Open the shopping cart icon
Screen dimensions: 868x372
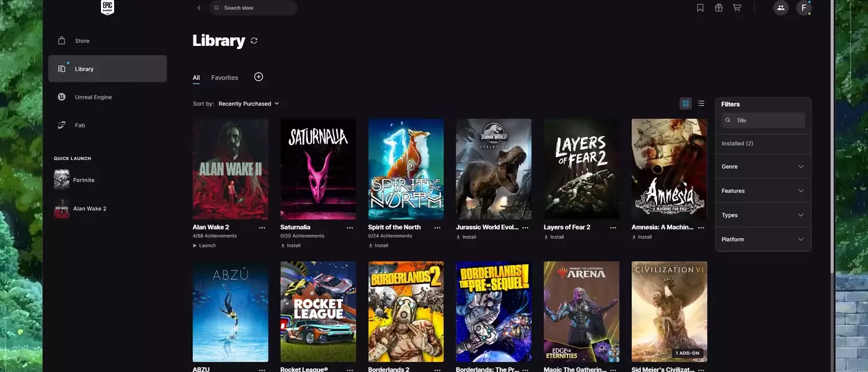[737, 8]
